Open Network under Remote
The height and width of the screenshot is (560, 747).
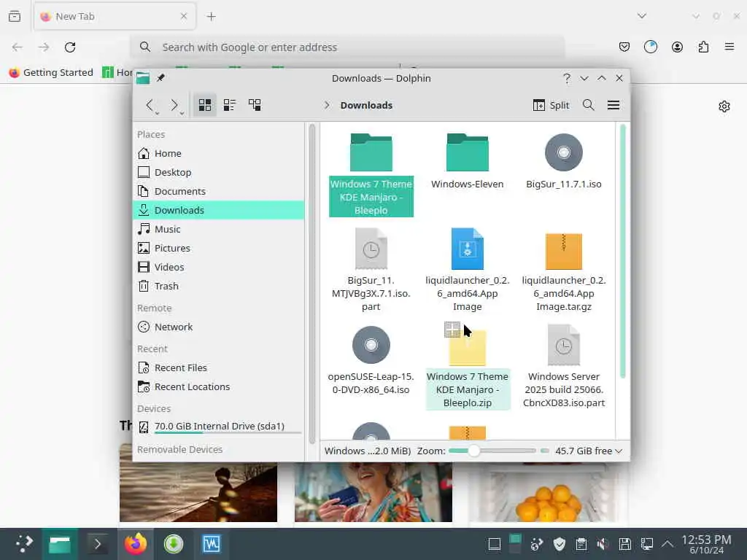[219, 327]
